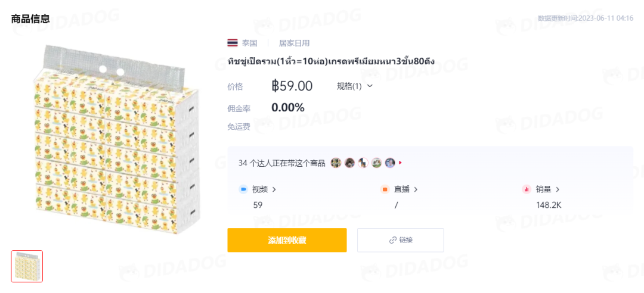Screen dimensions: 644x293
Task: Open 视频 details via its chevron
Action: [x=274, y=189]
